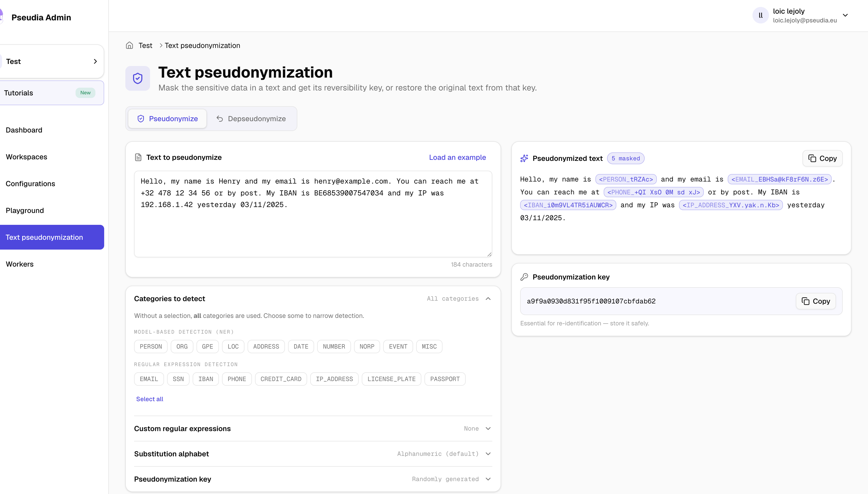The image size is (868, 494).
Task: Toggle the MISC category chip
Action: (429, 347)
